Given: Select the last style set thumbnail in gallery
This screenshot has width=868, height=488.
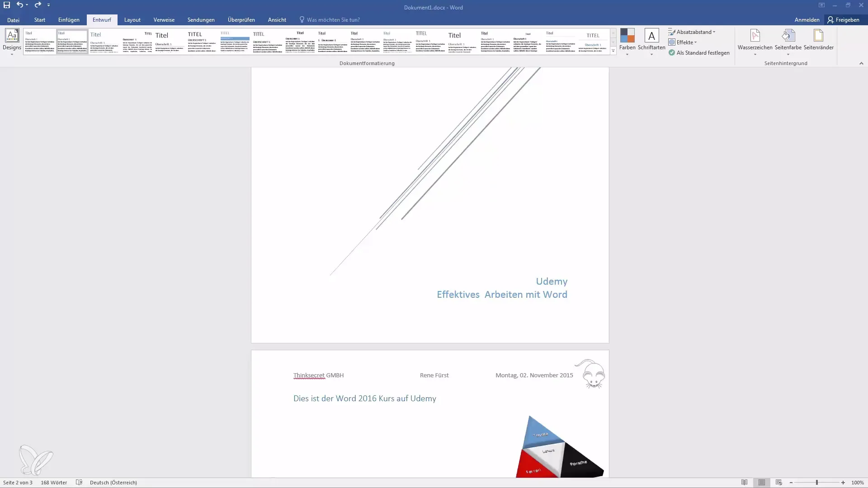Looking at the screenshot, I should (593, 42).
